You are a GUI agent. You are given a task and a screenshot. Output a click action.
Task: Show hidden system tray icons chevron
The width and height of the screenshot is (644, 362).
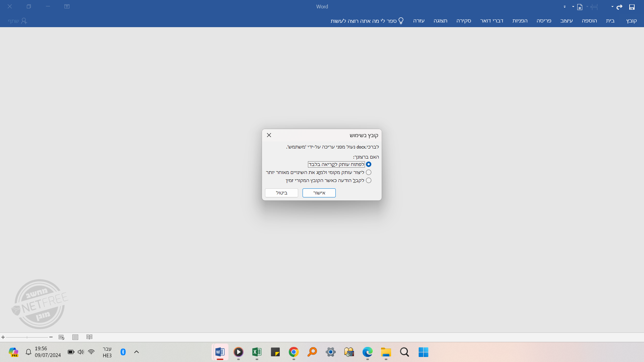[x=136, y=352]
